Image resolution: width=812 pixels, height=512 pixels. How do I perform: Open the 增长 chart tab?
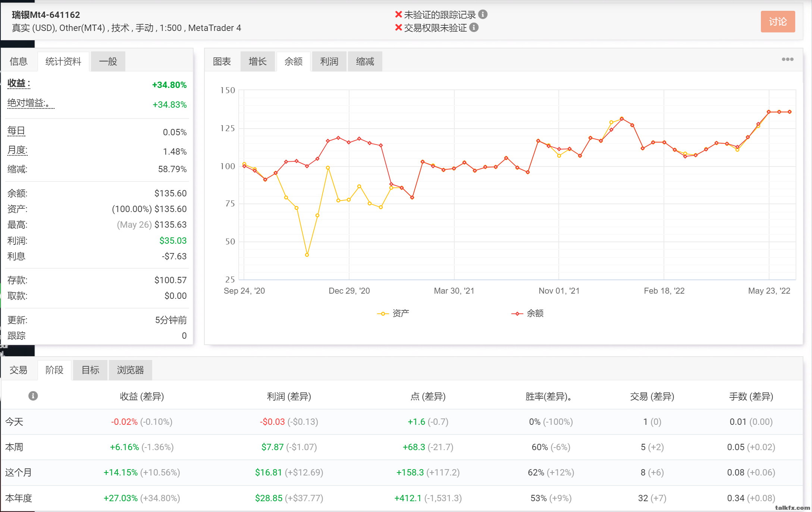click(x=258, y=61)
